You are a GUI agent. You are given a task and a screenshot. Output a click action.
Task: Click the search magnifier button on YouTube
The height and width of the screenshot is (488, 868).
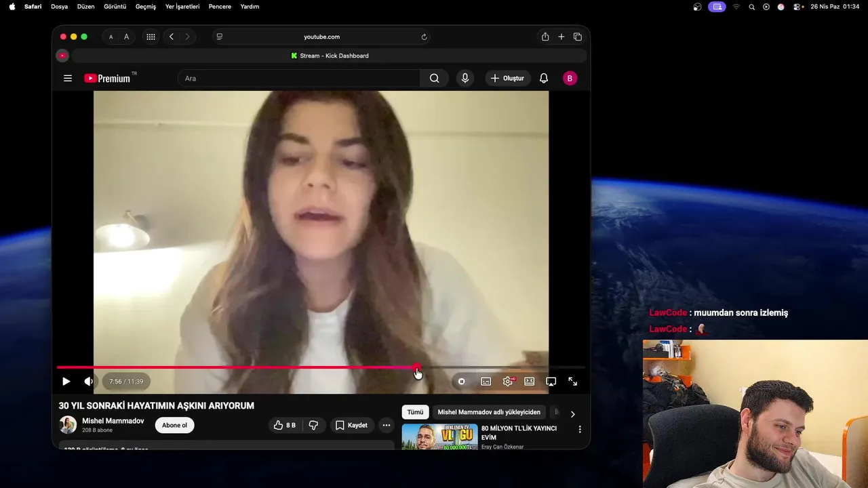[434, 78]
